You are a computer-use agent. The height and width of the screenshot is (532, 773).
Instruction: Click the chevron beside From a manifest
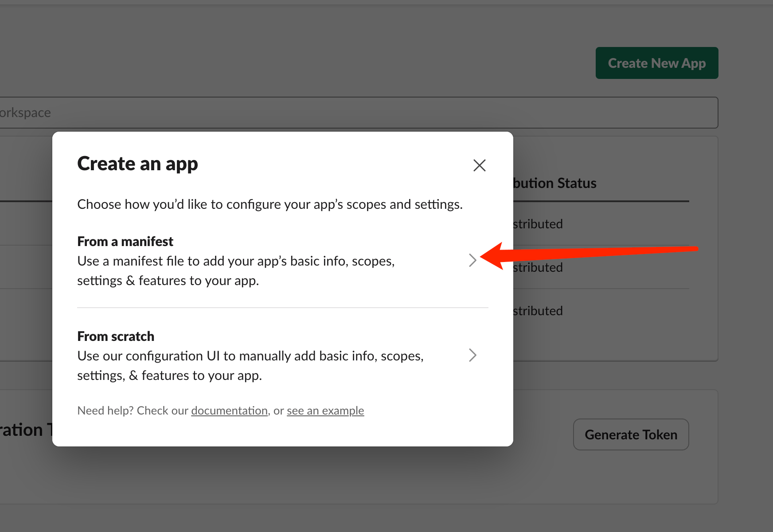click(472, 260)
